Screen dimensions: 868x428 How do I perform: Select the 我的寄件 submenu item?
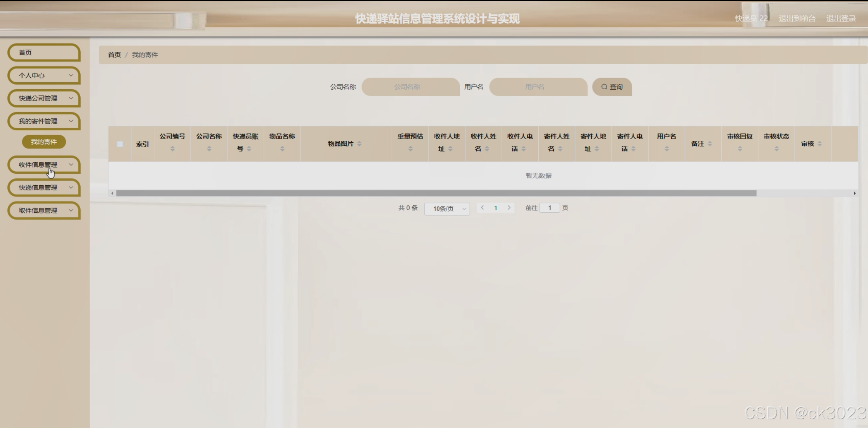[44, 142]
